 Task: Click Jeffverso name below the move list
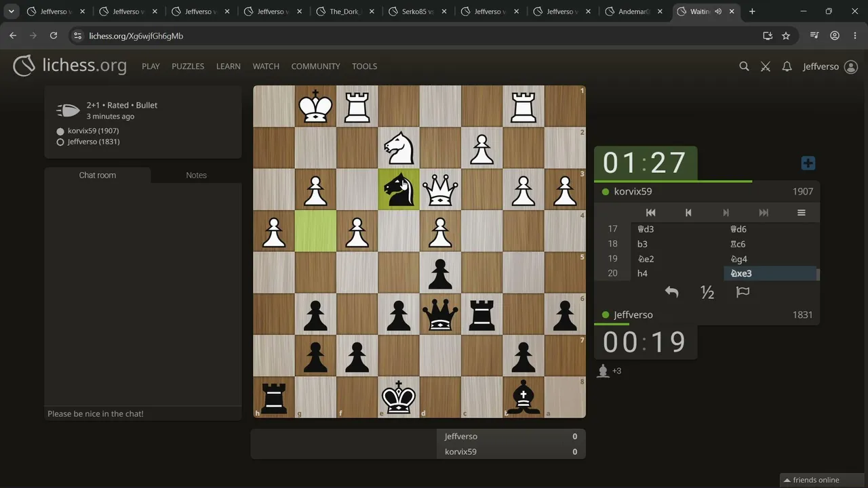pos(633,315)
